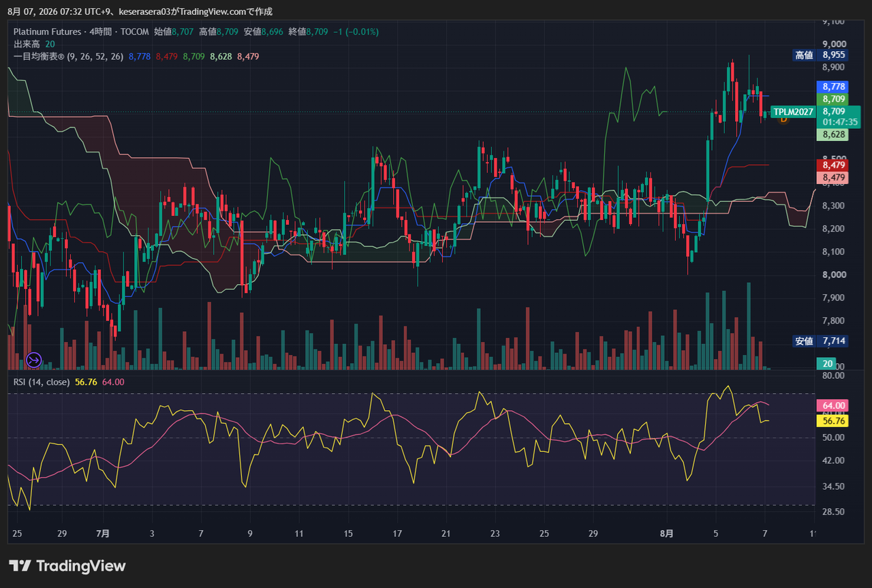
Task: Click the light green 8,628 price axis label
Action: point(834,135)
